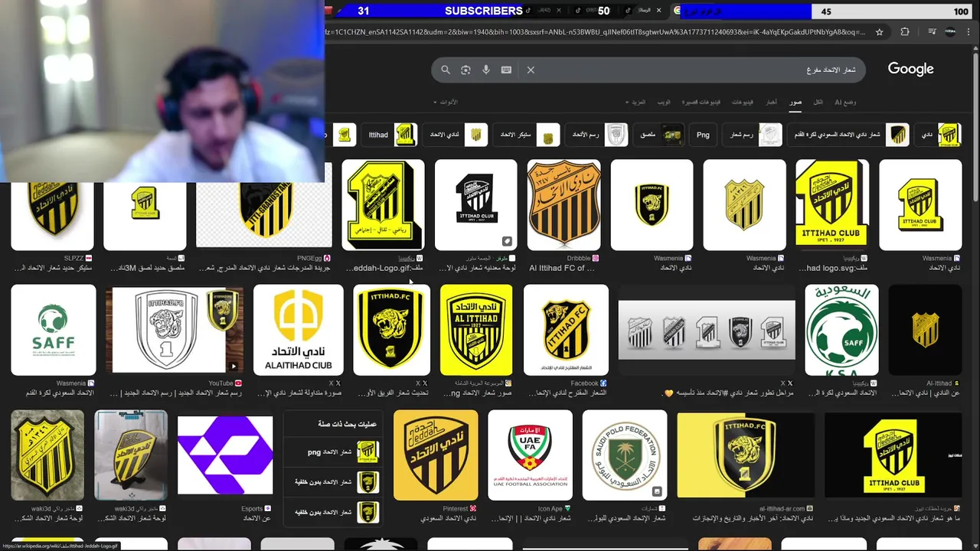980x551 pixels.
Task: Open the white SAFF federation logo image
Action: (54, 330)
